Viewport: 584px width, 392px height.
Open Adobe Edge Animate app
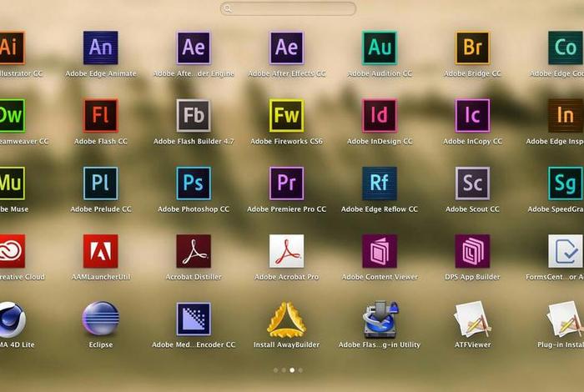point(101,48)
